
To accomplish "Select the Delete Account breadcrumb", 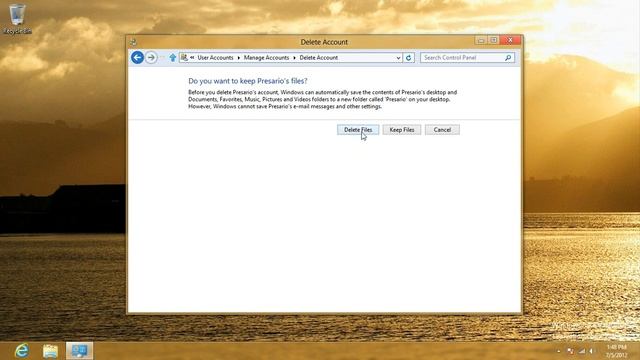I will 319,58.
